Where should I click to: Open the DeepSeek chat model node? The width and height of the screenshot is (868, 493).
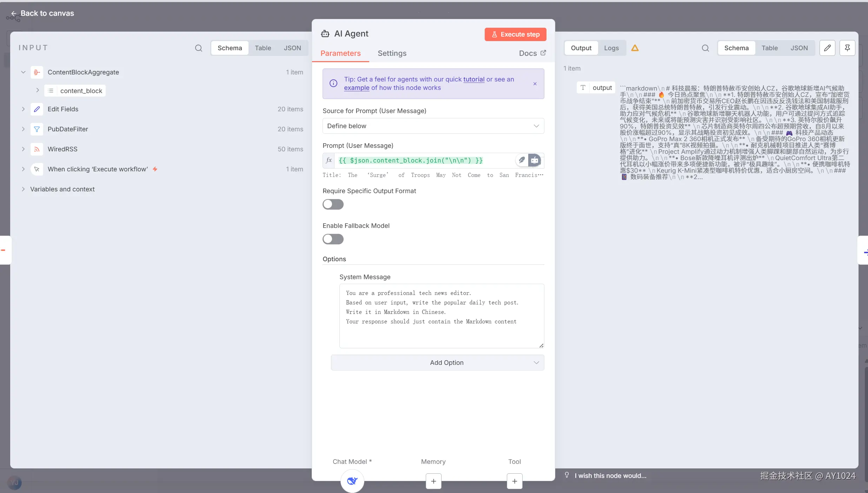(x=352, y=481)
